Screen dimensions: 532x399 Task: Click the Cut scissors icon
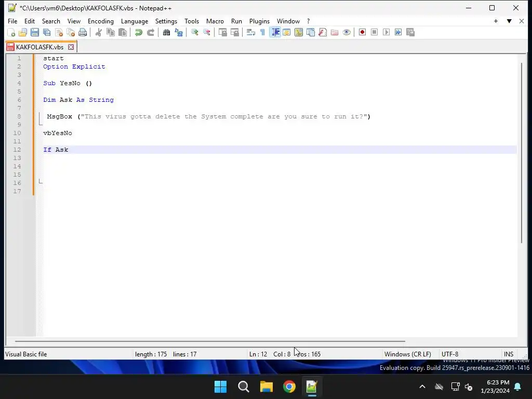coord(98,32)
